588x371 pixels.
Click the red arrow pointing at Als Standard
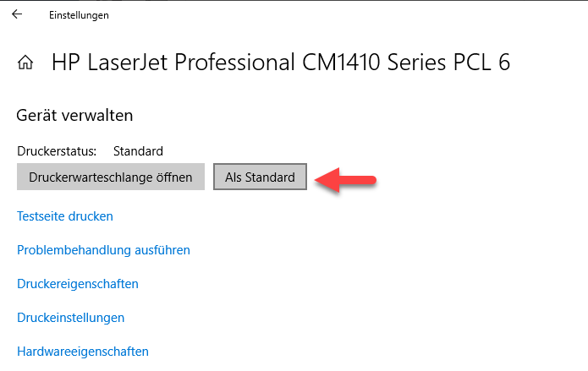tap(345, 179)
